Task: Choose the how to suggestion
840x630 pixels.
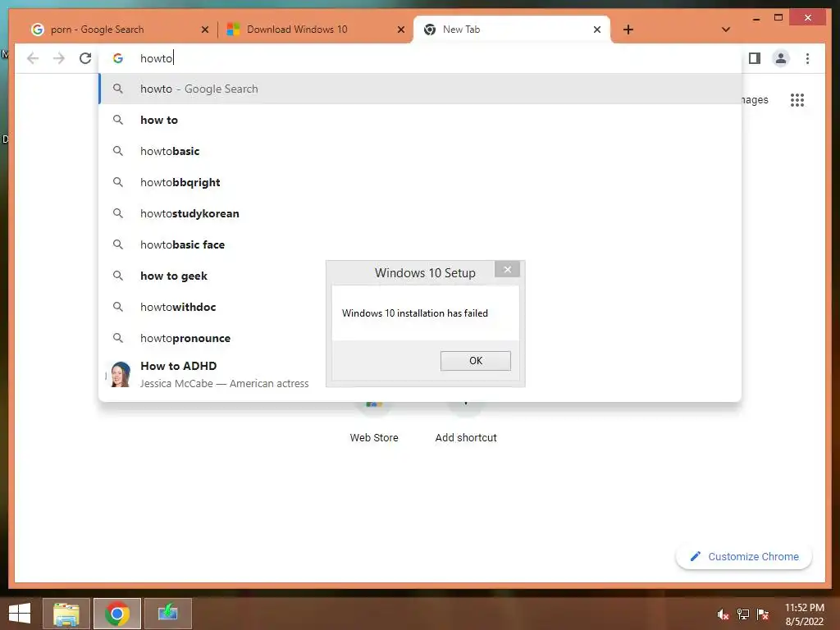Action: pyautogui.click(x=421, y=120)
